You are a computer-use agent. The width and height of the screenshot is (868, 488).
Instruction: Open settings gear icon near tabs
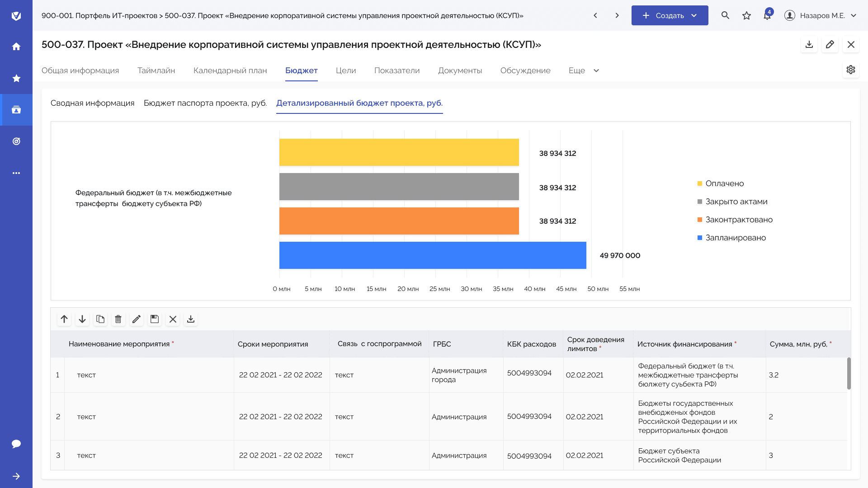(851, 70)
